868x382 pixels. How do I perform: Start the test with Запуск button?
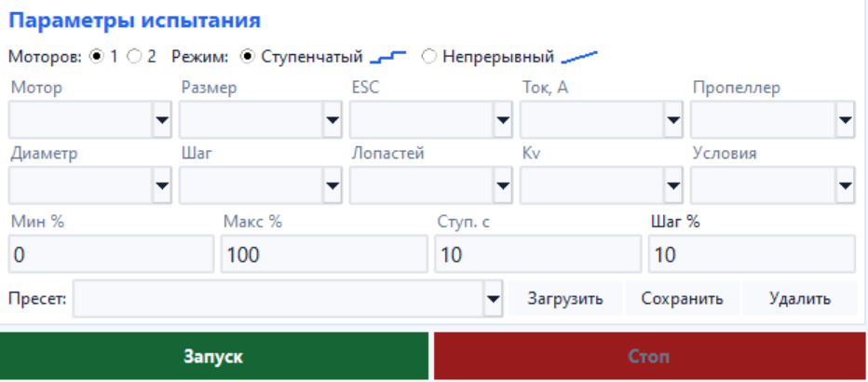(213, 356)
